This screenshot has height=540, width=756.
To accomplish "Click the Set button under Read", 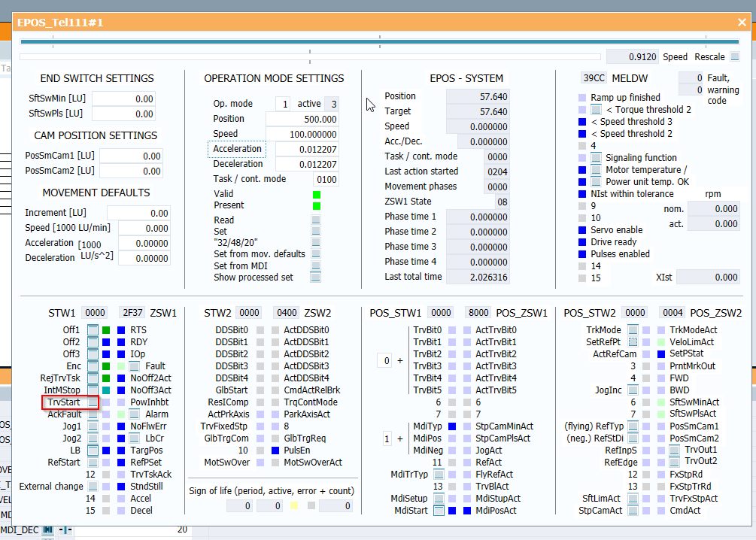I will 316,232.
